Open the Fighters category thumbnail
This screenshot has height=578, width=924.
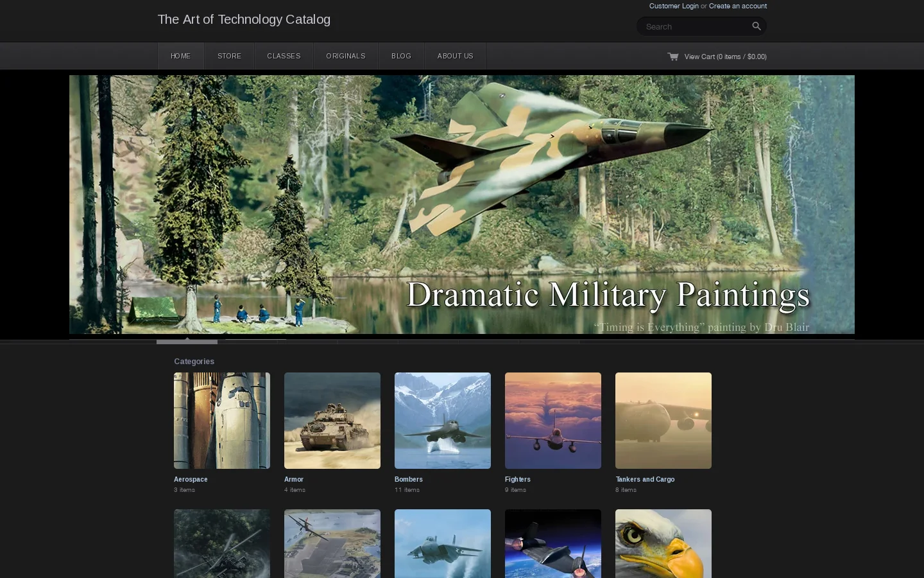tap(553, 421)
